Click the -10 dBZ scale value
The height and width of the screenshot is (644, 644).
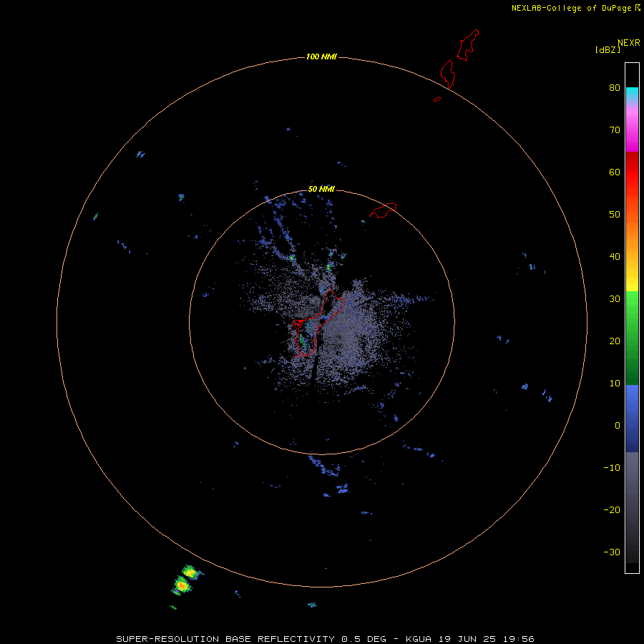[612, 468]
